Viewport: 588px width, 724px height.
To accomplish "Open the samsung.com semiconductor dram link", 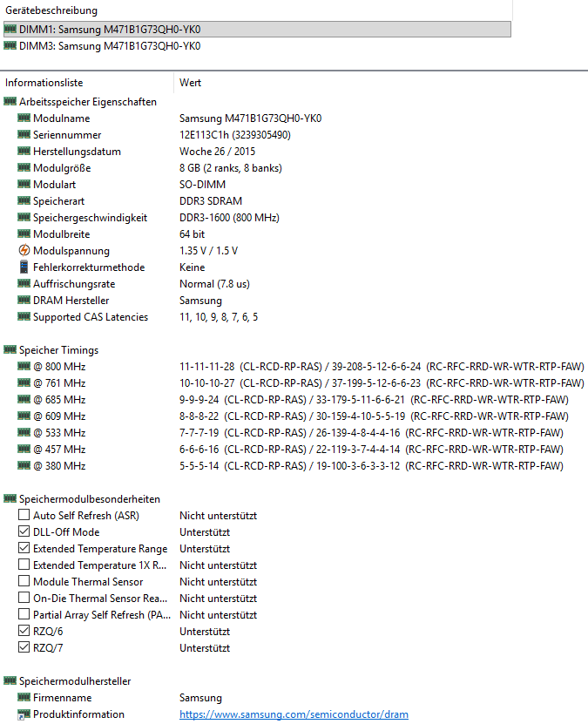I will tap(294, 714).
